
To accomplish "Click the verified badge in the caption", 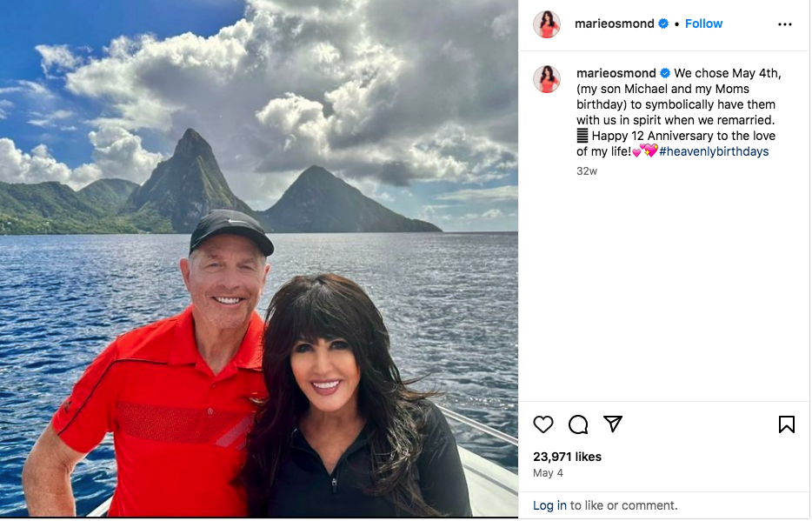I will (x=665, y=73).
